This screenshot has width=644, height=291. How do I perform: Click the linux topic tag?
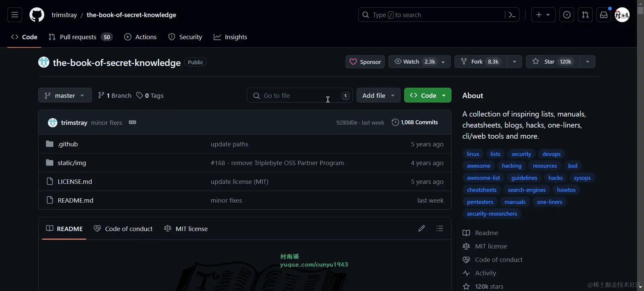(x=473, y=154)
